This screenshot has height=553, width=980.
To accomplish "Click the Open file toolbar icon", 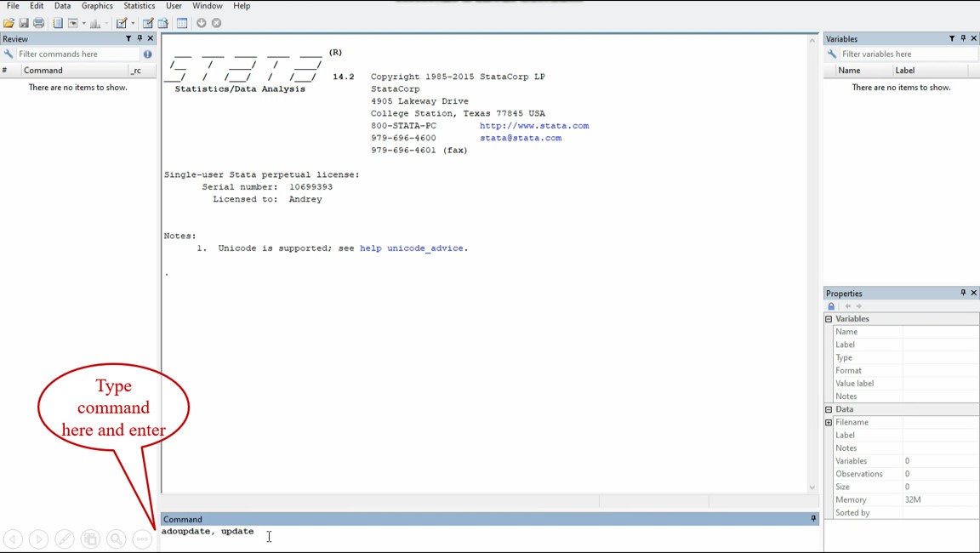I will [x=9, y=23].
